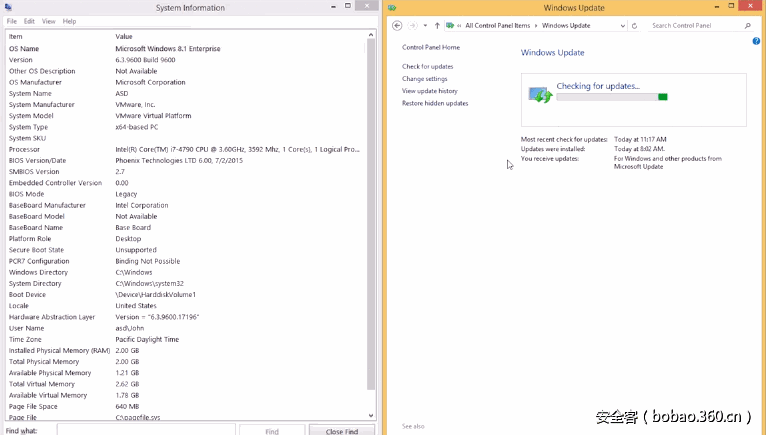Click the scroll down arrow in System Information
This screenshot has width=766, height=435.
(371, 414)
